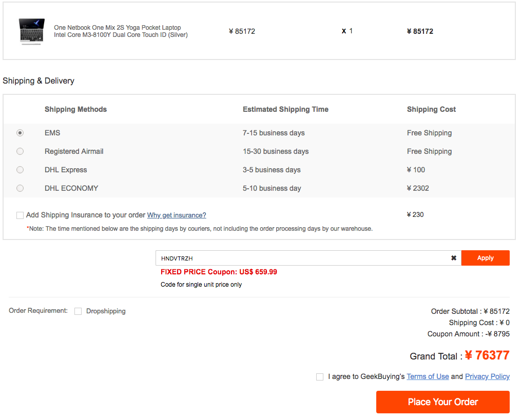Image resolution: width=521 pixels, height=420 pixels.
Task: Click the Grand Total amount ¥ 76377
Action: click(487, 355)
